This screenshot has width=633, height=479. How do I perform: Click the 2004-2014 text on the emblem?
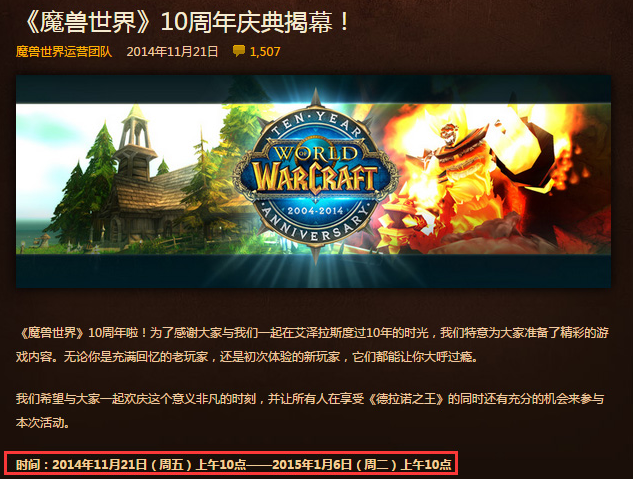click(315, 210)
